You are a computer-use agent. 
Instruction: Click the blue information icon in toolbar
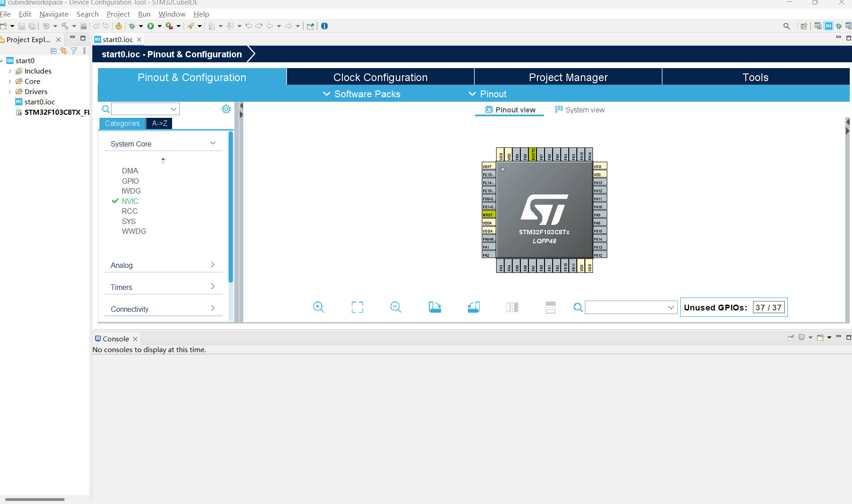pos(324,26)
